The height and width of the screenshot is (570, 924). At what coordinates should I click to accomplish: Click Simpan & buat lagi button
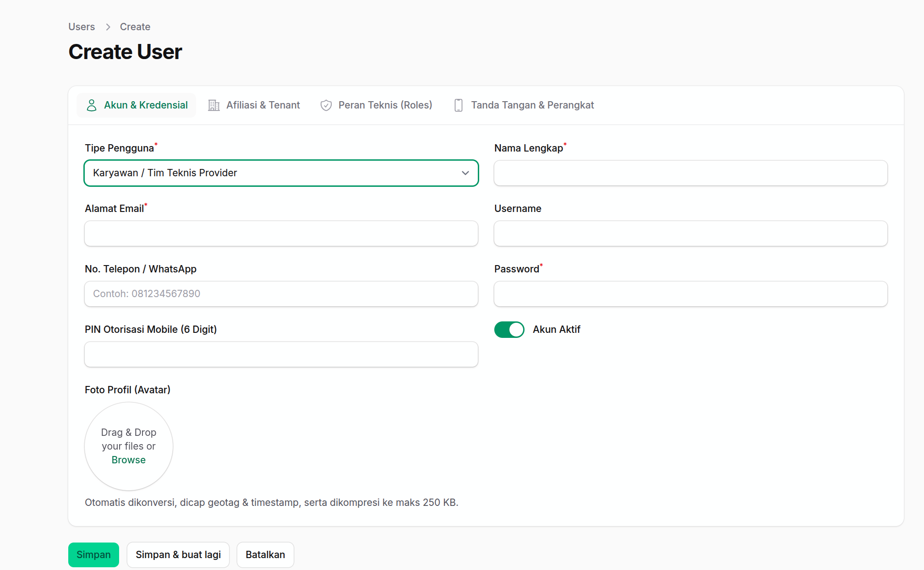point(178,555)
